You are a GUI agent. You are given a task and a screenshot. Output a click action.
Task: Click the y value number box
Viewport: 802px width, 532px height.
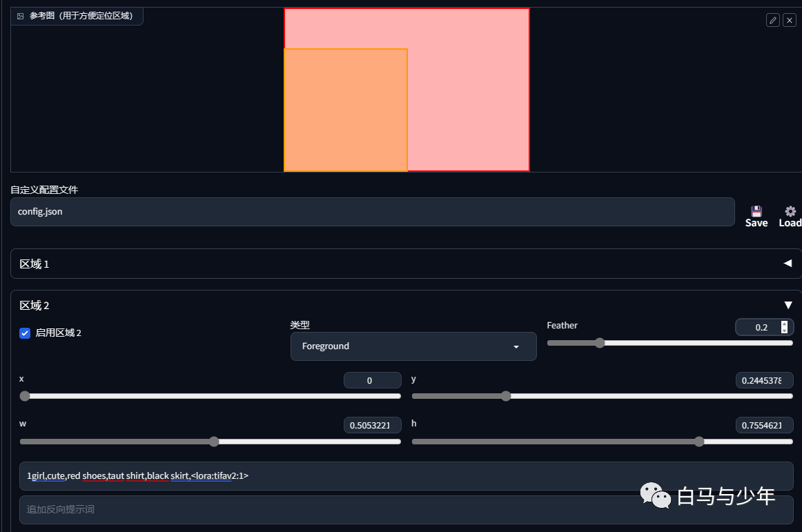point(764,380)
